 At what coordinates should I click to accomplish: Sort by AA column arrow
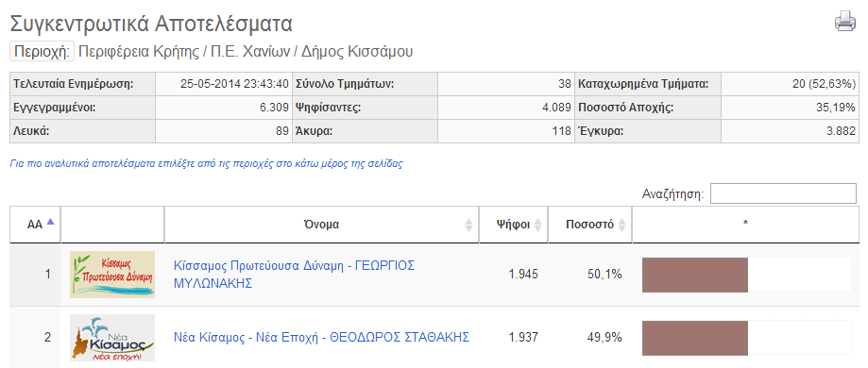coord(51,222)
